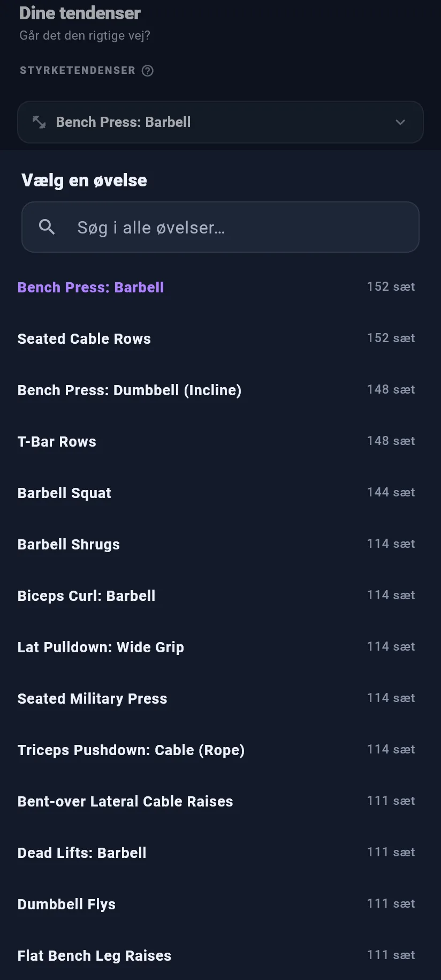Pick Bench Press: Dumbbell (Incline)

click(x=221, y=390)
